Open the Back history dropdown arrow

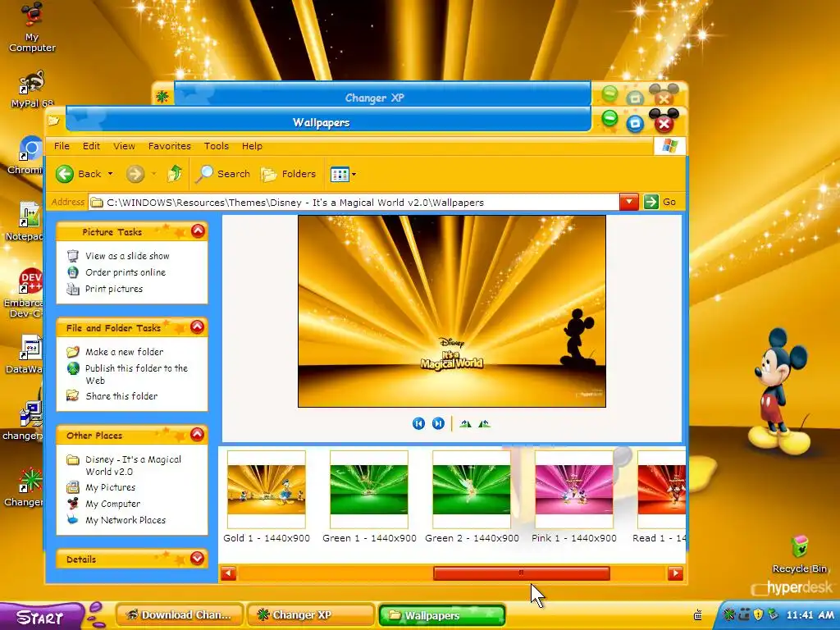pyautogui.click(x=111, y=174)
